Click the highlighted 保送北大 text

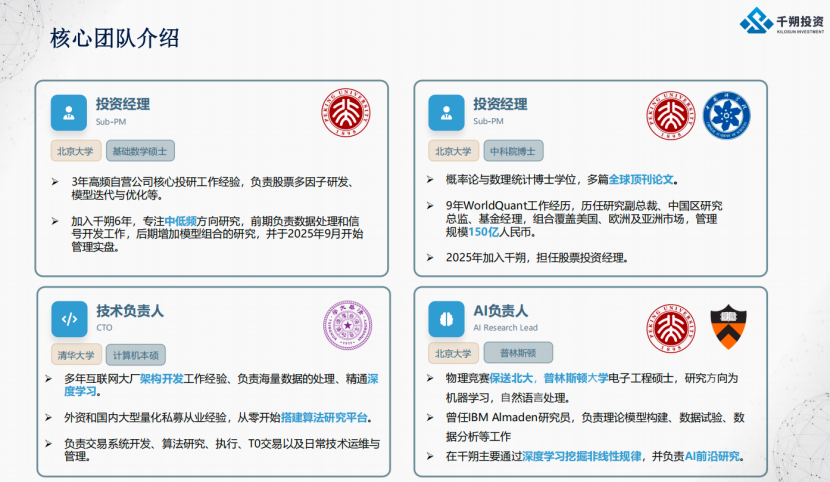pyautogui.click(x=511, y=378)
